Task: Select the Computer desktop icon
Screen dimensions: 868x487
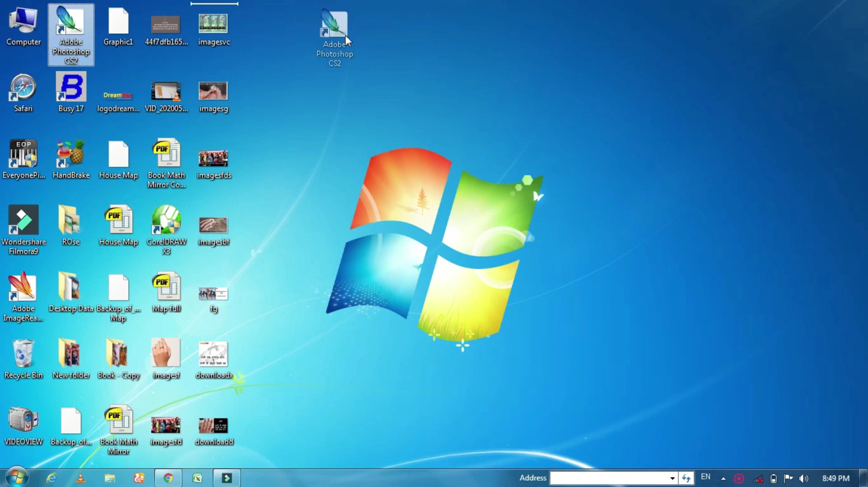Action: (x=23, y=27)
